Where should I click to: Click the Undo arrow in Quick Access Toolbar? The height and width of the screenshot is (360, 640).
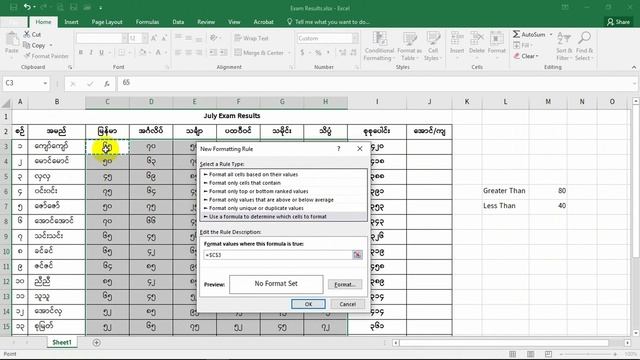point(27,7)
